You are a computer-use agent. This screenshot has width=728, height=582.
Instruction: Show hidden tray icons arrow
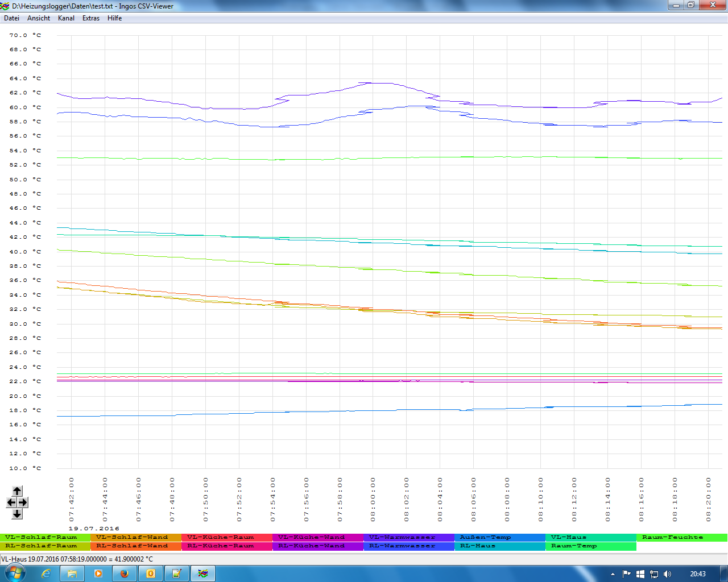(613, 574)
